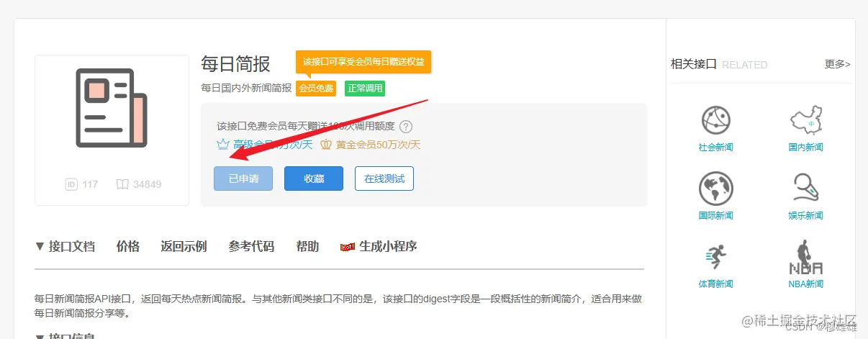
Task: Open the NBA新闻 player icon
Action: (x=805, y=258)
